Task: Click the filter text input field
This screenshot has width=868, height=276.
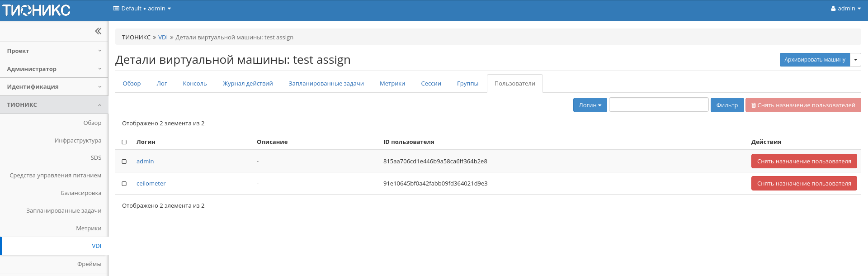Action: pyautogui.click(x=658, y=105)
